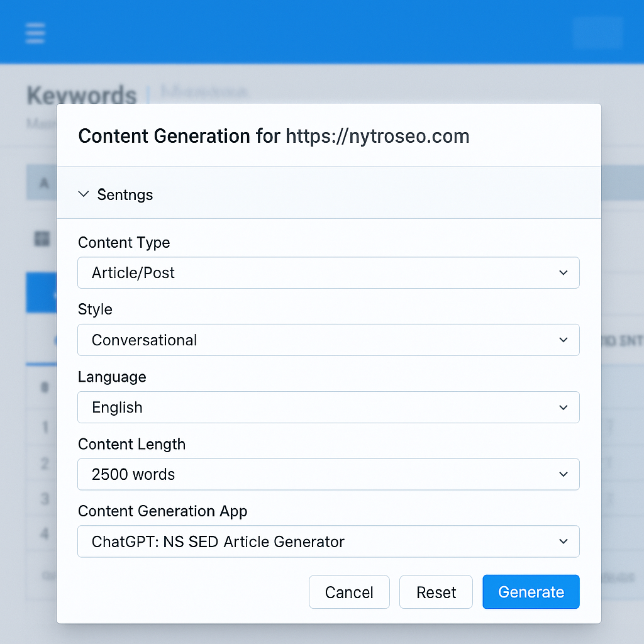Cancel the content generation dialog

[349, 591]
